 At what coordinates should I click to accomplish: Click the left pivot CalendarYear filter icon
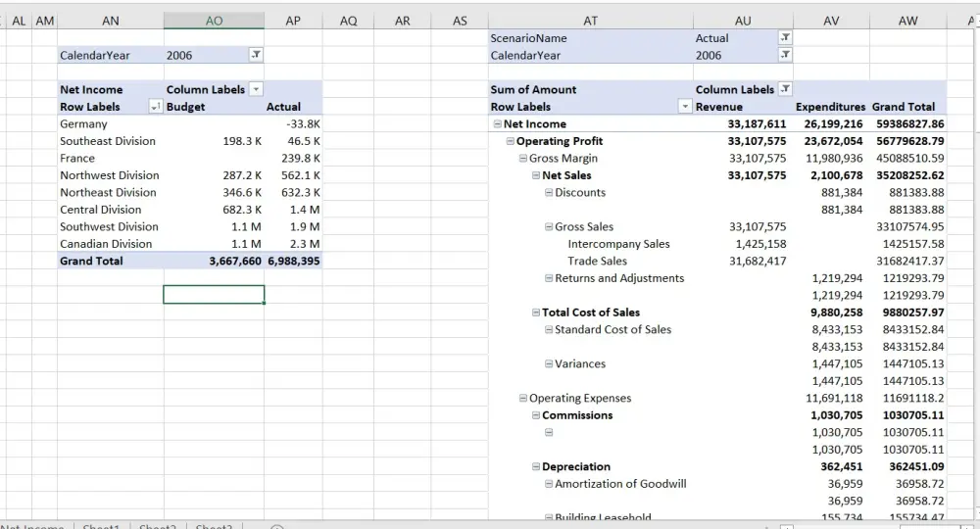(256, 56)
